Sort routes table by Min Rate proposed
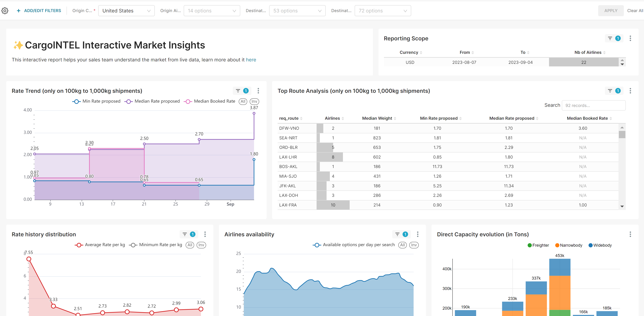This screenshot has width=644, height=316. pyautogui.click(x=441, y=118)
